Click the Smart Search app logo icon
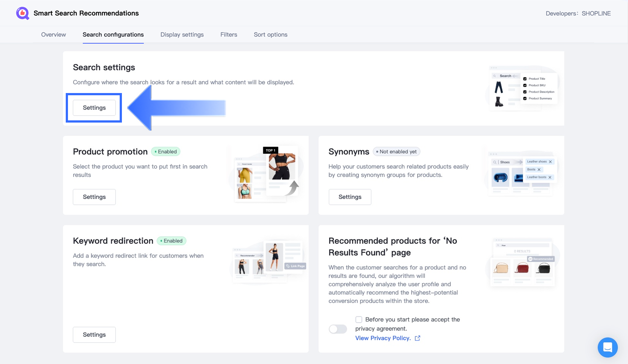The width and height of the screenshot is (628, 364). coord(23,13)
